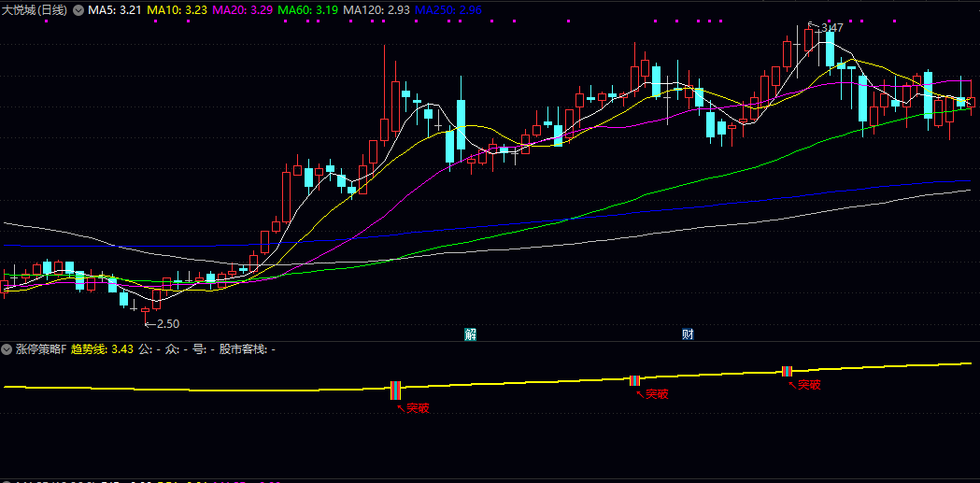Select the blue MA250 indicator label
The height and width of the screenshot is (483, 980).
[448, 9]
